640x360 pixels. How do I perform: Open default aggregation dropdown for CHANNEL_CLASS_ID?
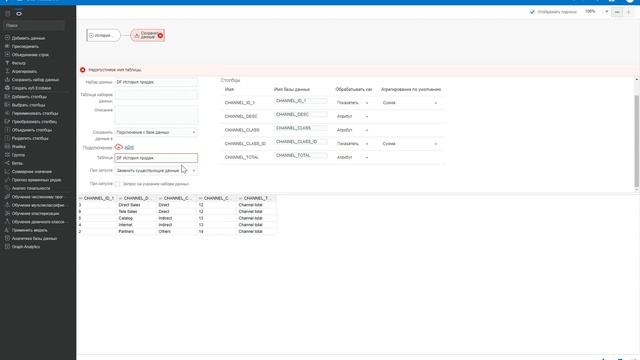tap(410, 144)
